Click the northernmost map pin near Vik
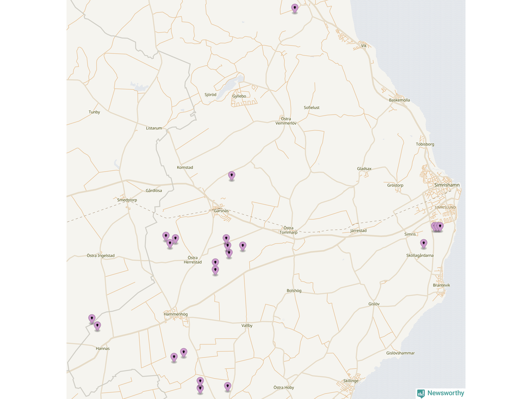Viewport: 532px width, 399px height. [x=295, y=8]
